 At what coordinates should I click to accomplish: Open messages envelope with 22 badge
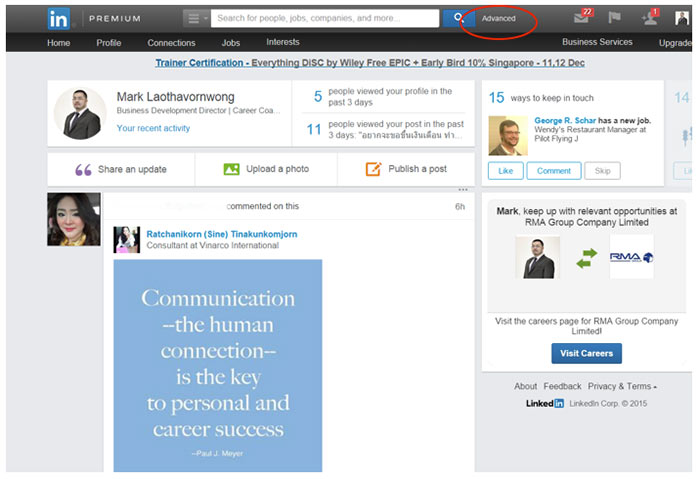(582, 17)
